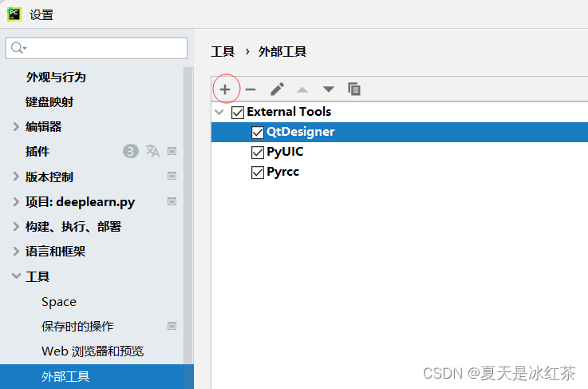Add a new external tool with plus icon
Viewport: 588px width, 389px height.
[x=225, y=89]
